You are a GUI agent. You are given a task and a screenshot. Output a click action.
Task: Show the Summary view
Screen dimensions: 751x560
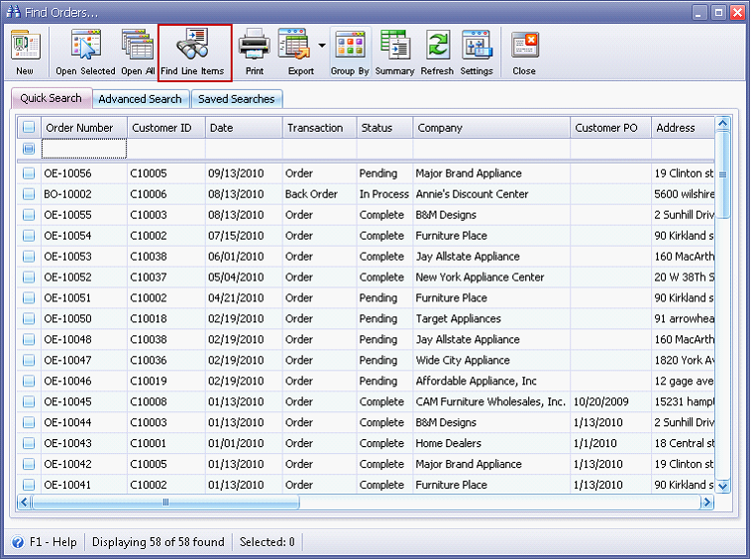coord(394,52)
